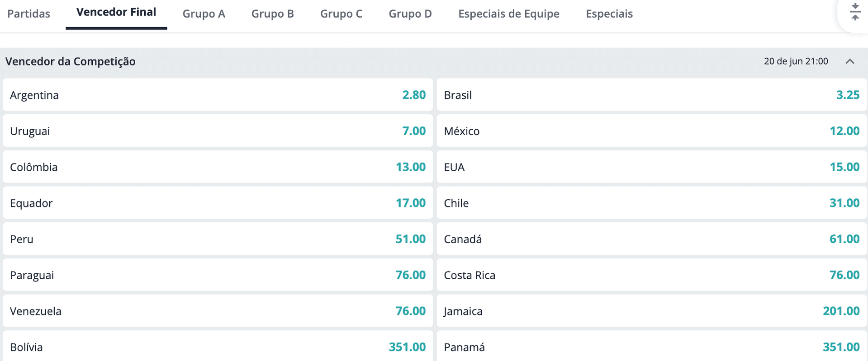Open the Partidas tab
The width and height of the screenshot is (868, 361).
[29, 14]
